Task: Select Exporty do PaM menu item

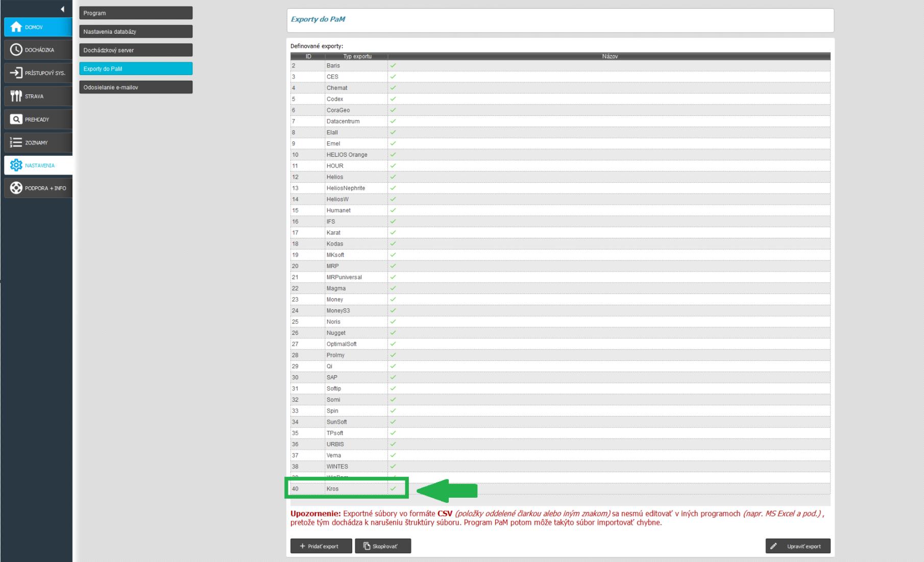Action: point(136,69)
